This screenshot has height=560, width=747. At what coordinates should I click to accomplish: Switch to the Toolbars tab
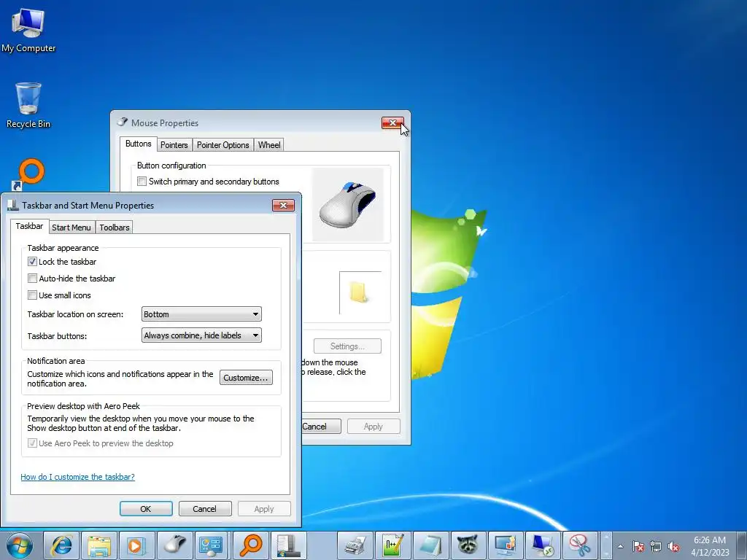115,227
